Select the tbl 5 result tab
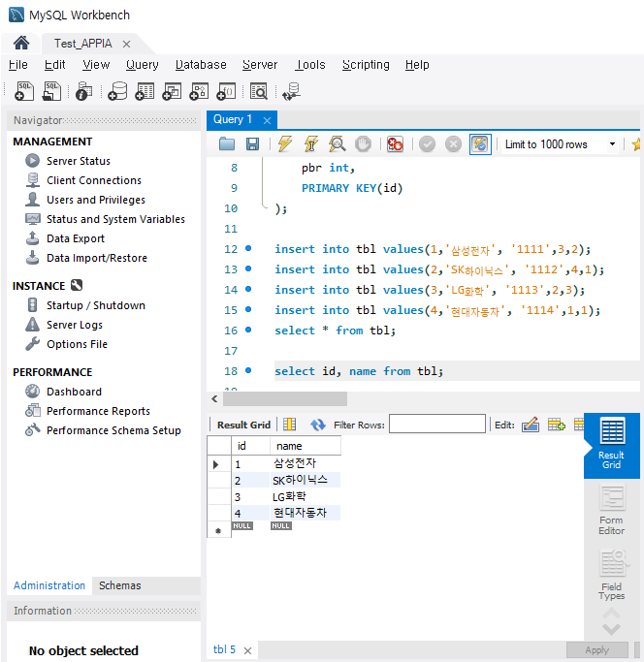This screenshot has height=662, width=644. [x=224, y=649]
